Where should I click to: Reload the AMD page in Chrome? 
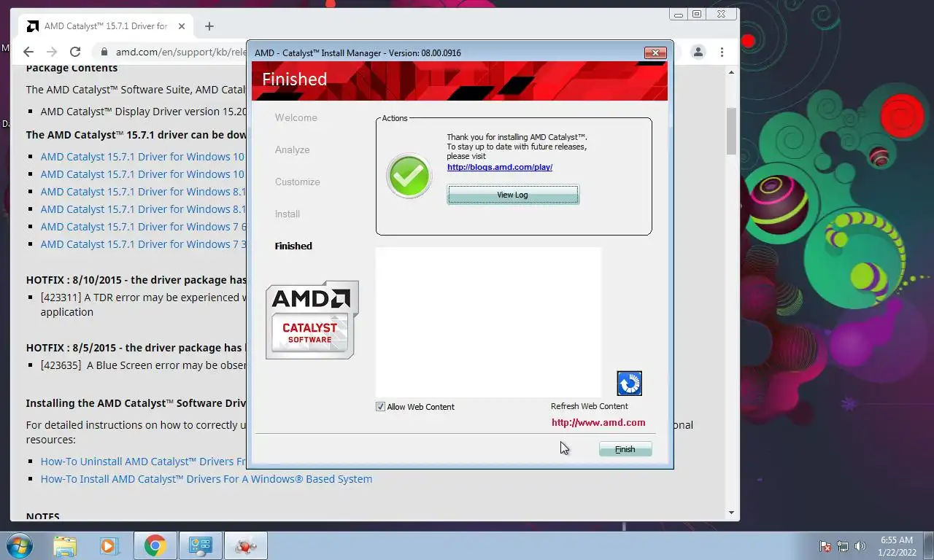(75, 52)
